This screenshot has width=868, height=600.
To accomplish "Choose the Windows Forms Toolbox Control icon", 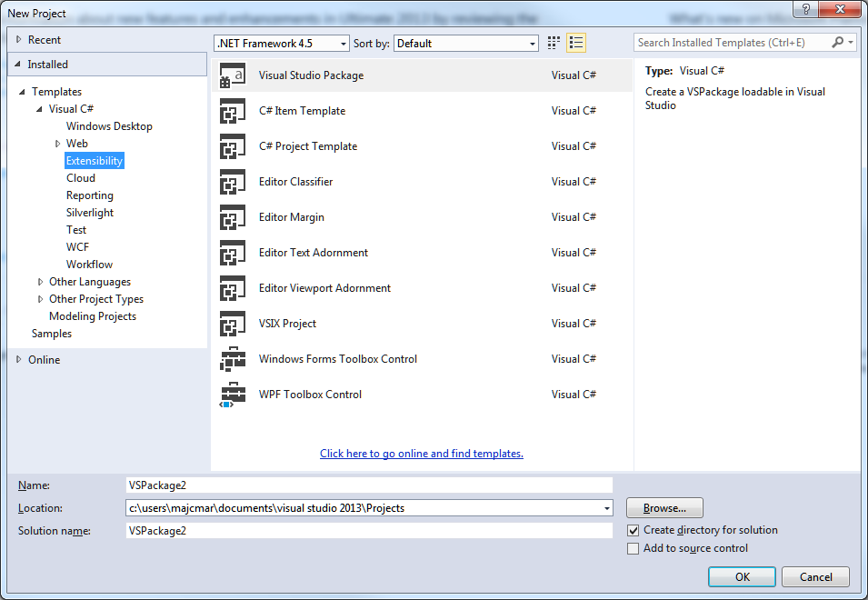I will point(233,359).
